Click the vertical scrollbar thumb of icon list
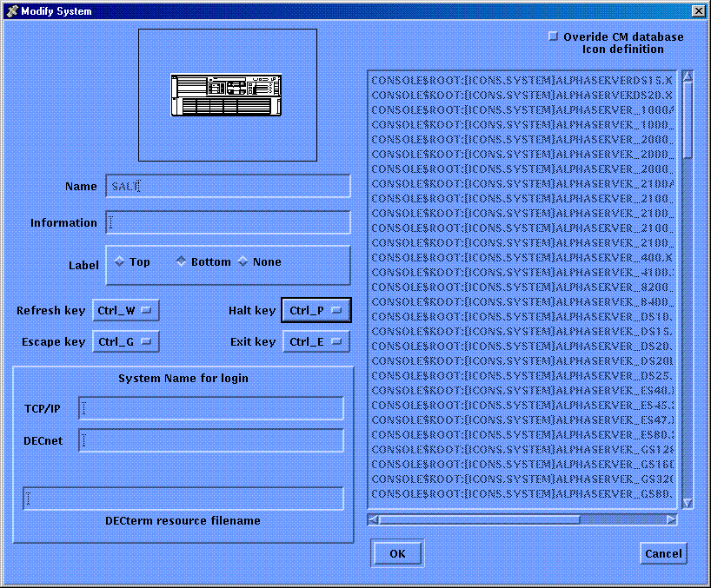711x588 pixels. (x=688, y=120)
